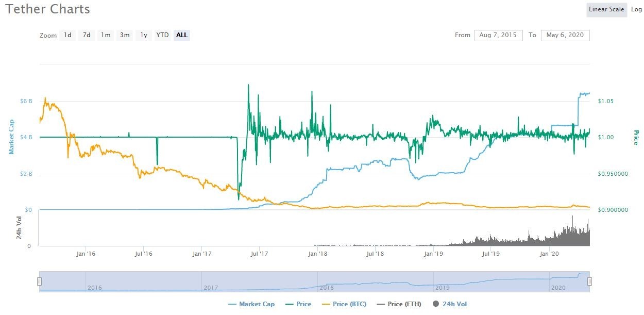Click the Jul '16 x-axis label
The image size is (644, 315).
[x=143, y=253]
